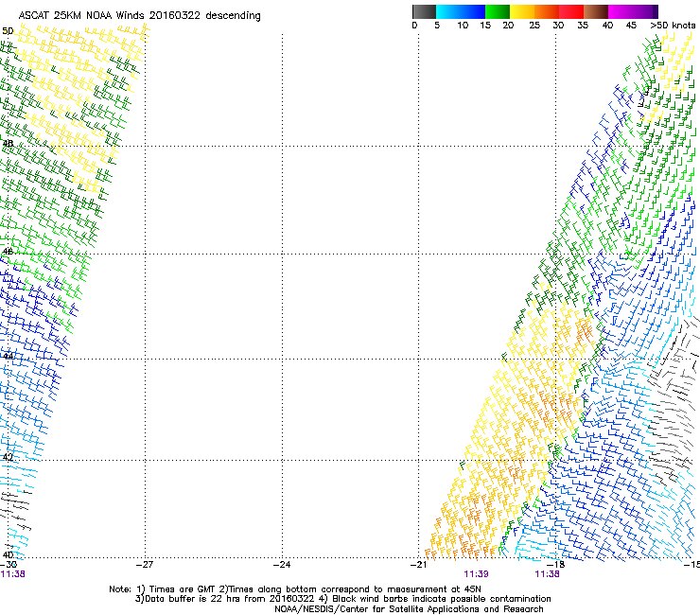The height and width of the screenshot is (615, 700).
Task: Click the longitude label '-24'
Action: [282, 565]
